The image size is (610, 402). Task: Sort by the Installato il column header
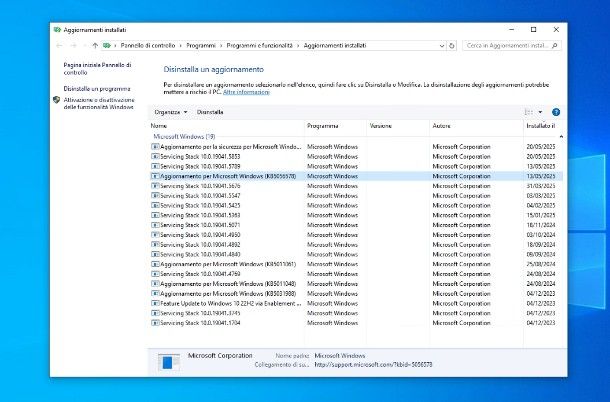pyautogui.click(x=543, y=126)
